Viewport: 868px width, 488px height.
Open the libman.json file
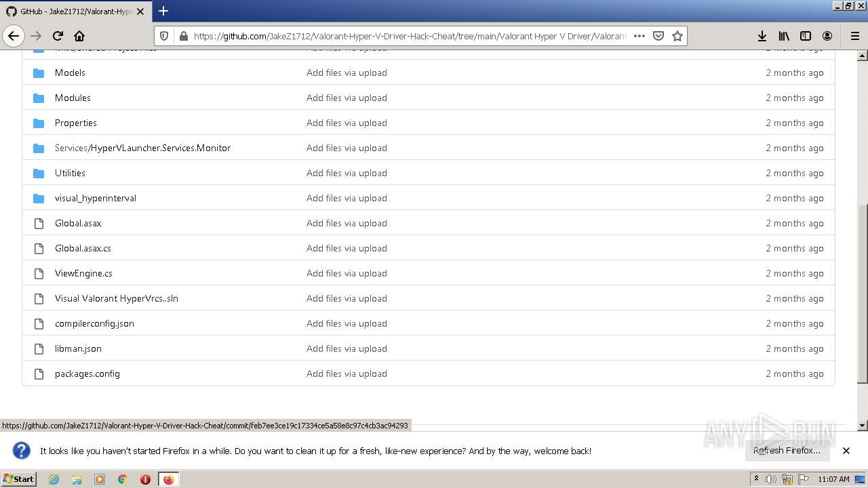[78, 348]
